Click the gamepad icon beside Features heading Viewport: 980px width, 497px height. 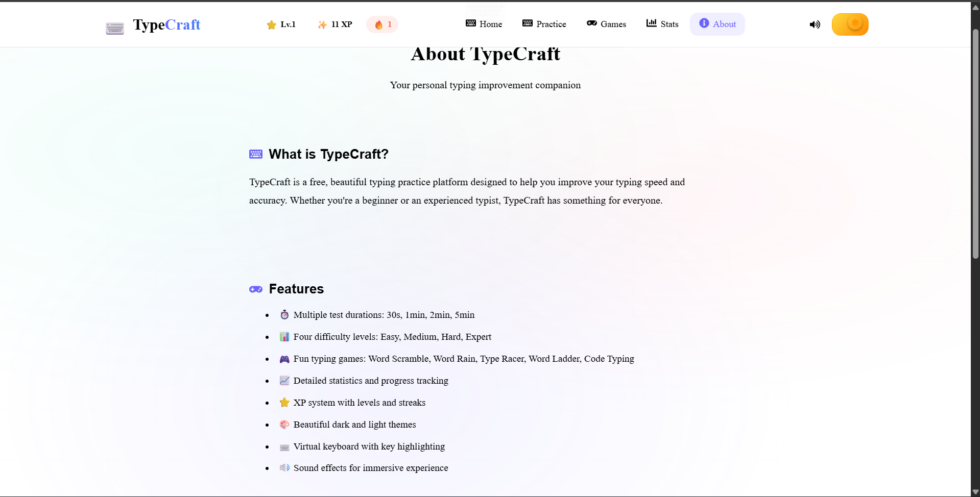255,289
